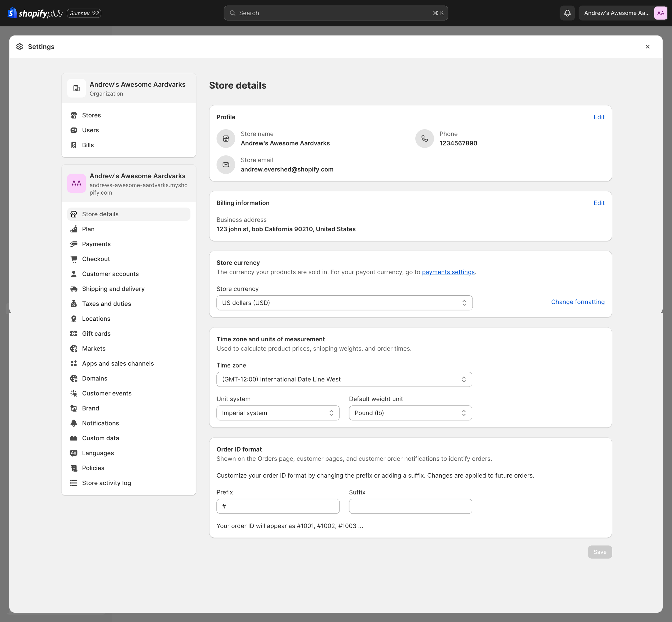Edit the Profile section
Viewport: 672px width, 622px height.
(599, 117)
